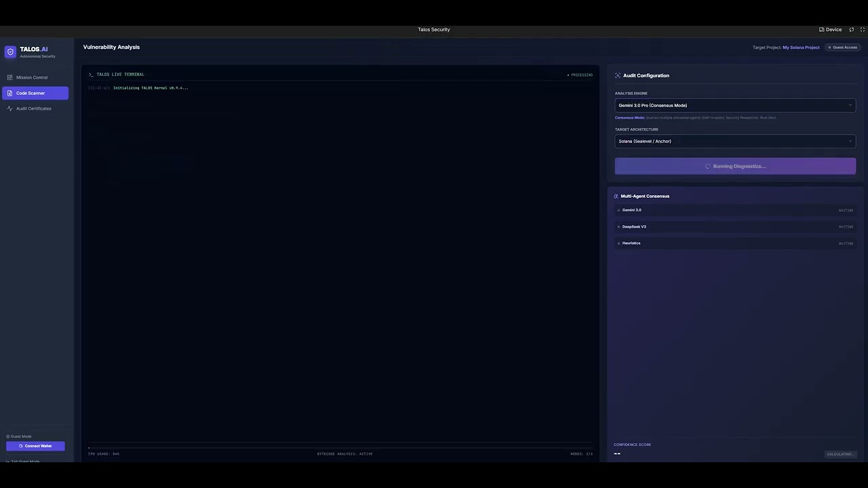This screenshot has width=868, height=488.
Task: Click the Audit Configuration scan icon
Action: tap(618, 75)
